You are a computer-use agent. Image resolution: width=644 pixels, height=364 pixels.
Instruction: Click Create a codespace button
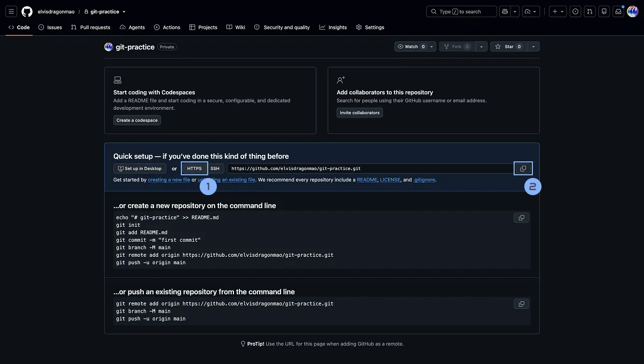tap(137, 120)
